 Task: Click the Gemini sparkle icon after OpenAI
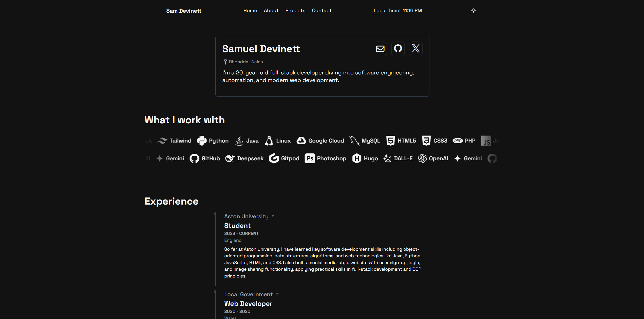(458, 158)
